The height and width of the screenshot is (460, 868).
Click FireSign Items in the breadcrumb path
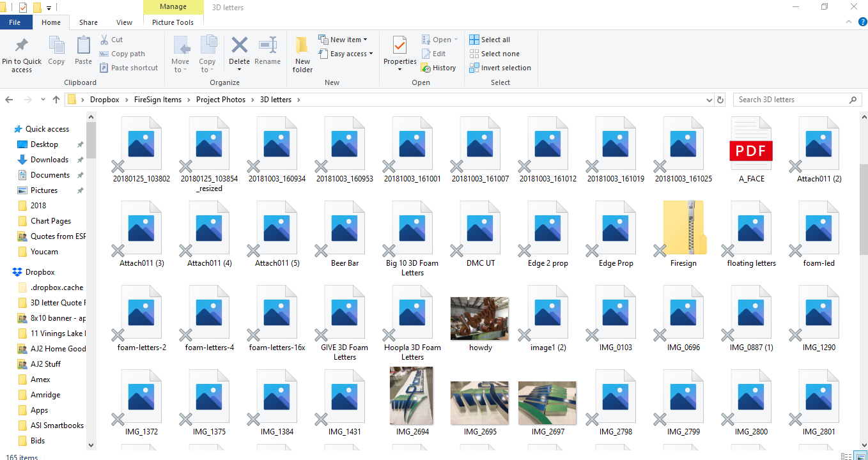158,100
